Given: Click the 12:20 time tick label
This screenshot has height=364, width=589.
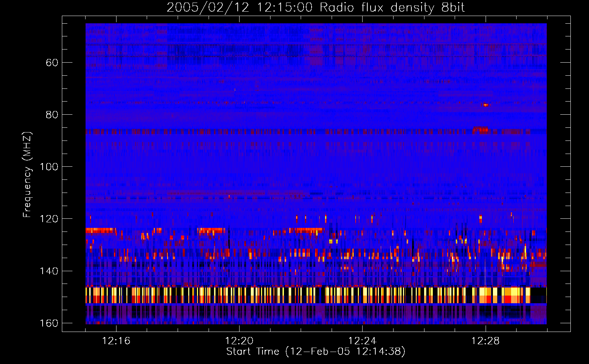Looking at the screenshot, I should (239, 341).
